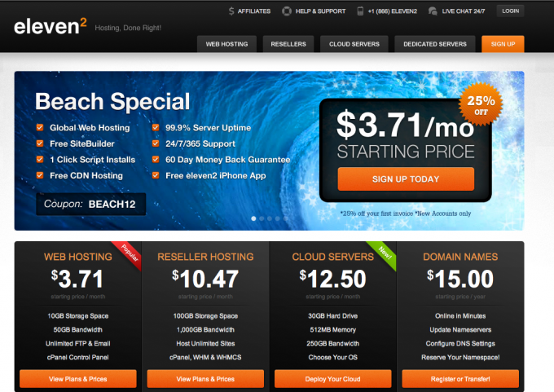Click the 25% OFF badge
This screenshot has width=554, height=392.
click(481, 104)
